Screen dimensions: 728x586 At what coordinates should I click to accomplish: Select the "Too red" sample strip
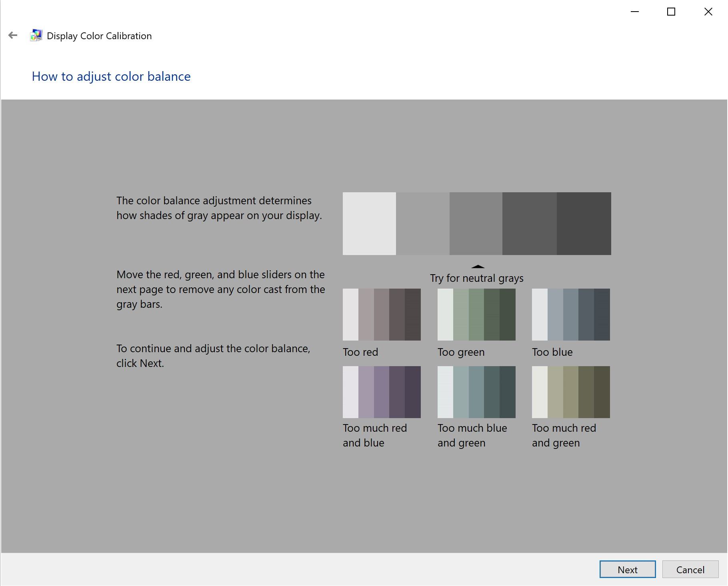(382, 314)
